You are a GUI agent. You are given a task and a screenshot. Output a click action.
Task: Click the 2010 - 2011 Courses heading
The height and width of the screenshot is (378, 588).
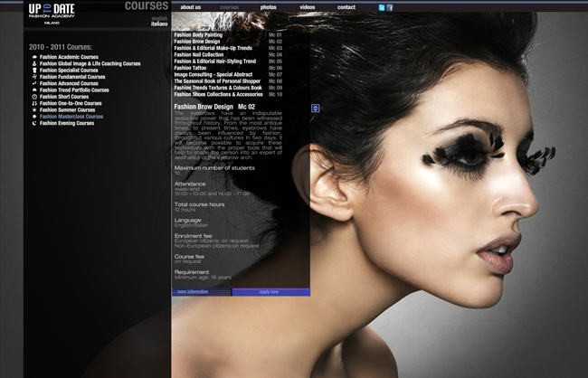point(61,47)
